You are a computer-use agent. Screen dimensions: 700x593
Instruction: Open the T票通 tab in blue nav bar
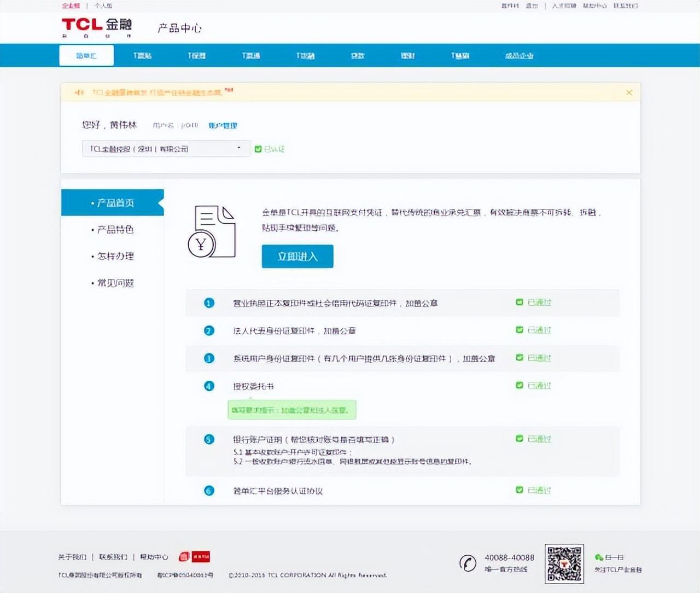(x=251, y=56)
